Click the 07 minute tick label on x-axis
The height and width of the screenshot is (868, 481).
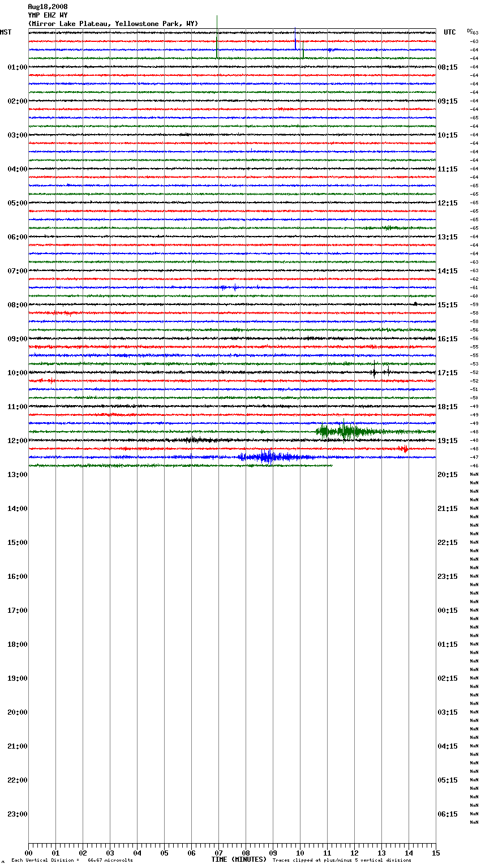tap(218, 853)
